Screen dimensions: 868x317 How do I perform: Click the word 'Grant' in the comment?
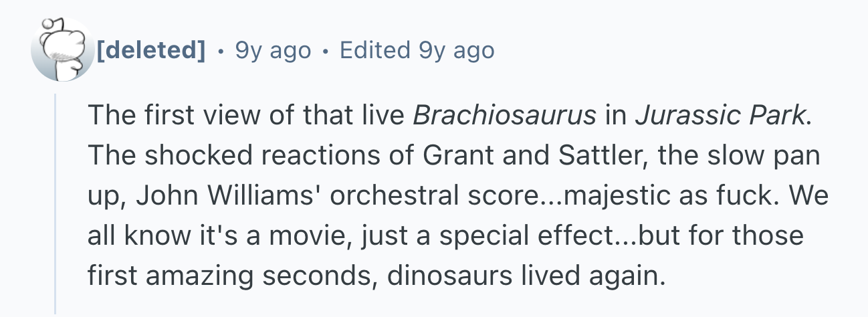[452, 156]
